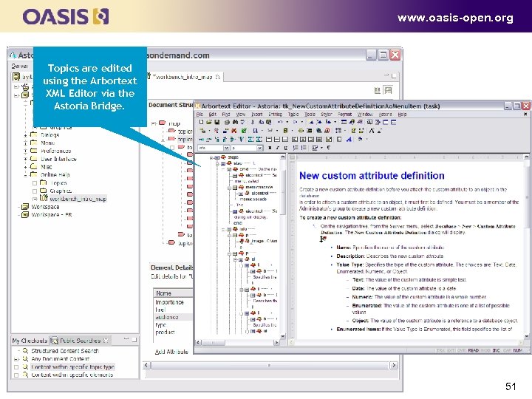The width and height of the screenshot is (532, 399).
Task: Click the Cut scissors icon in Arbortext toolbar
Action: pos(253,122)
